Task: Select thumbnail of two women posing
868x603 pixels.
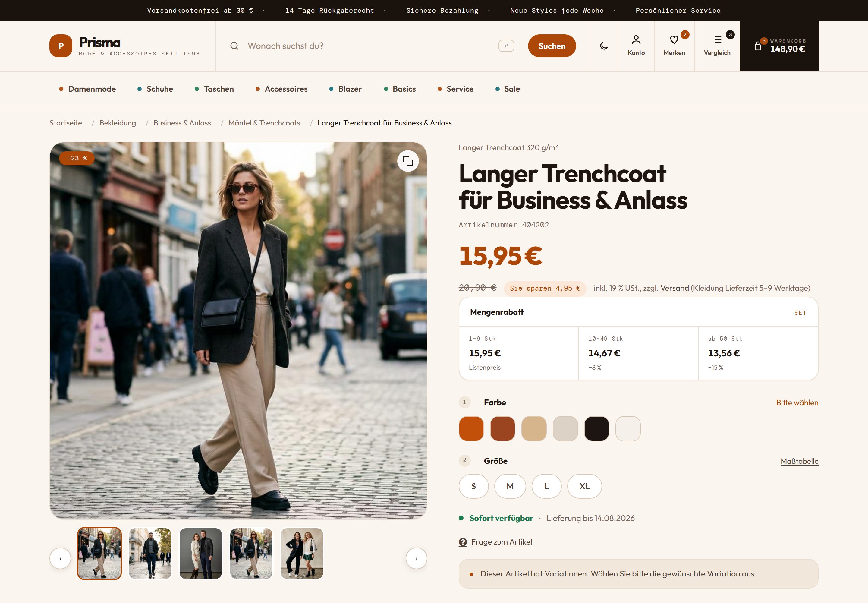Action: [x=302, y=553]
